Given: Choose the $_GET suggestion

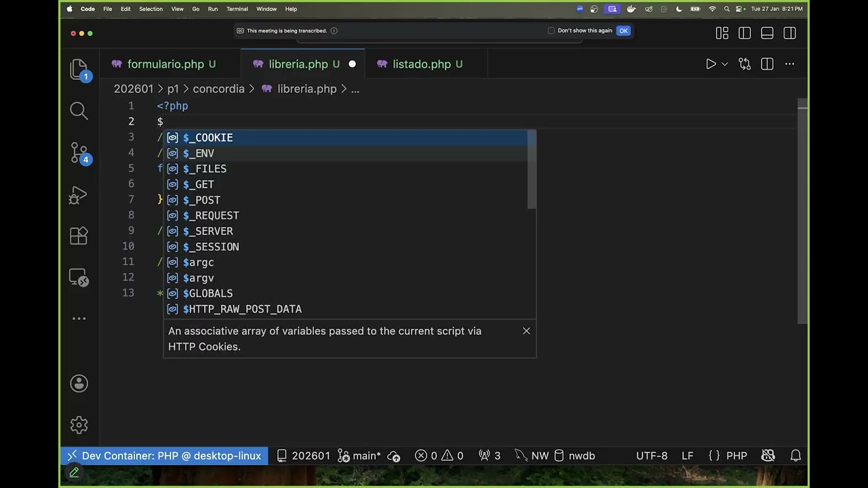Looking at the screenshot, I should pos(350,184).
